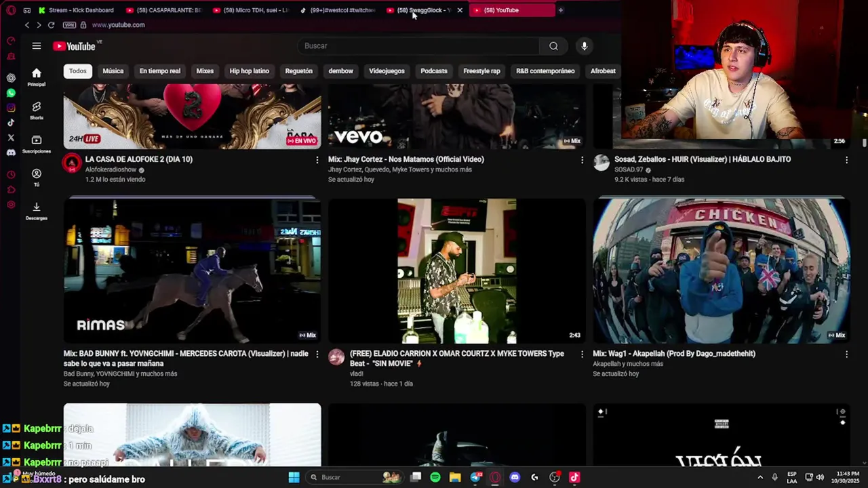Viewport: 868px width, 488px height.
Task: Select the Música filter chip
Action: click(113, 71)
